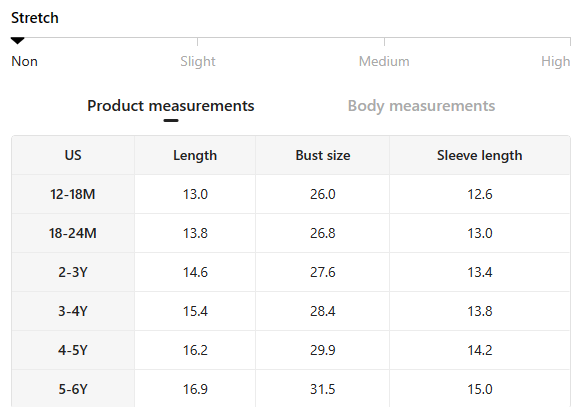
Task: Click the Bust size column header
Action: (323, 156)
